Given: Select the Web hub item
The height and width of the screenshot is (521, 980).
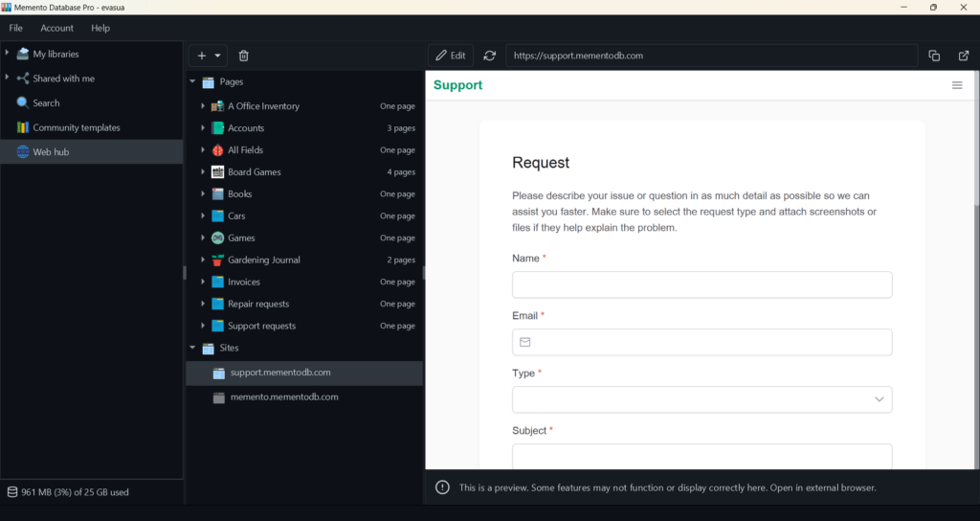Looking at the screenshot, I should pyautogui.click(x=91, y=151).
